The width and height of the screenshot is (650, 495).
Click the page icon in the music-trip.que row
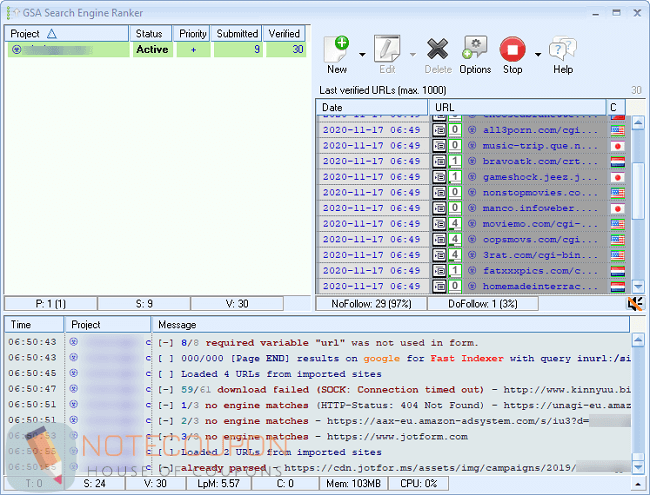click(x=439, y=146)
